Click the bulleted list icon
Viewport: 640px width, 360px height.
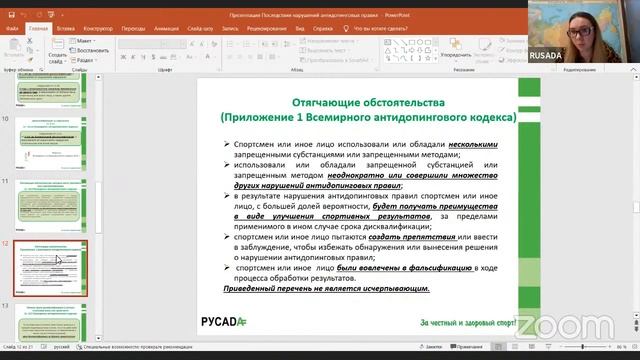tap(231, 44)
